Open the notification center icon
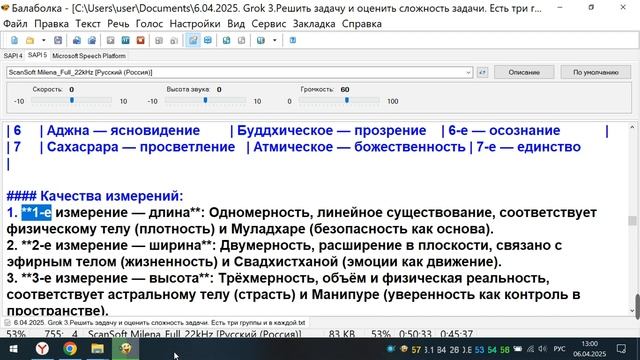This screenshot has width=640, height=360. tap(621, 349)
